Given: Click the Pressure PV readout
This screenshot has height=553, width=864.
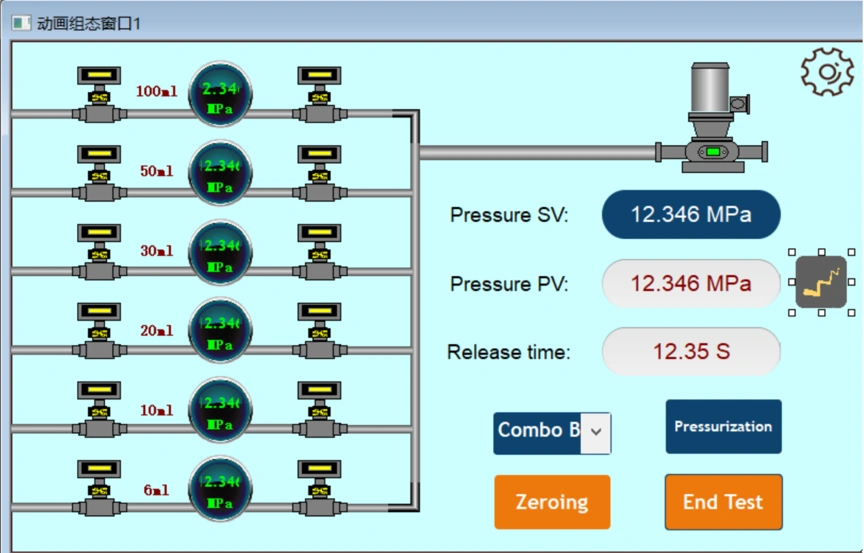Looking at the screenshot, I should coord(691,284).
